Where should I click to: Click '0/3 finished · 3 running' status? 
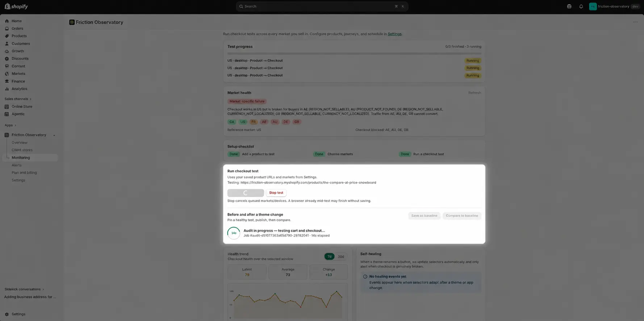463,47
